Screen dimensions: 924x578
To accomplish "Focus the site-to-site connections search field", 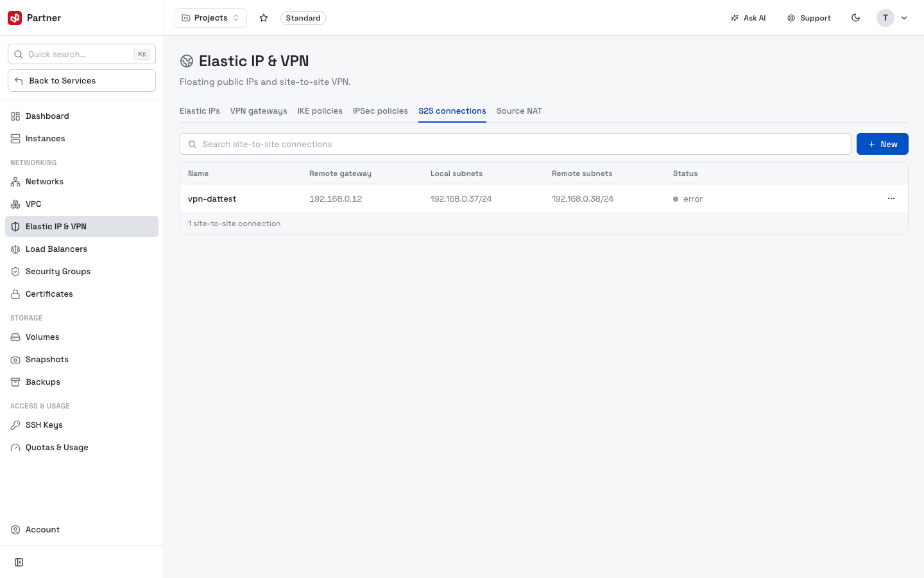I will pyautogui.click(x=515, y=144).
